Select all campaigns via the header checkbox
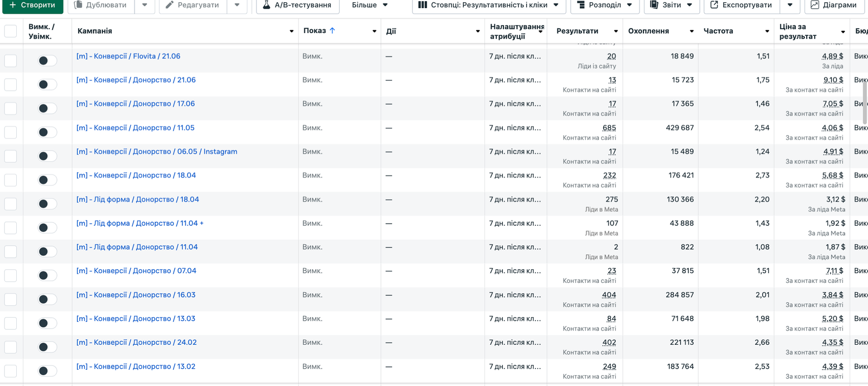This screenshot has height=386, width=868. pos(10,31)
